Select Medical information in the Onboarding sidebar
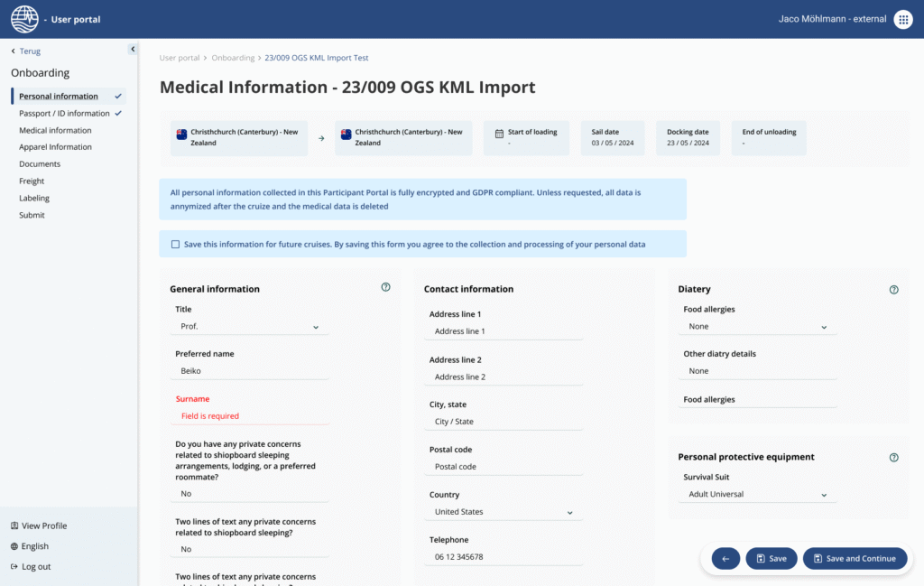This screenshot has height=586, width=924. pyautogui.click(x=54, y=129)
